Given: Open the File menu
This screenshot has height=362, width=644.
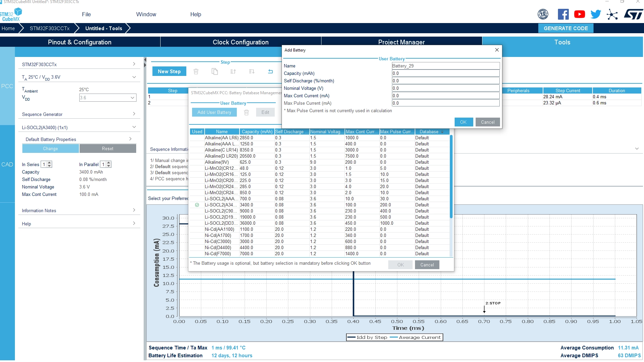Looking at the screenshot, I should [x=86, y=14].
